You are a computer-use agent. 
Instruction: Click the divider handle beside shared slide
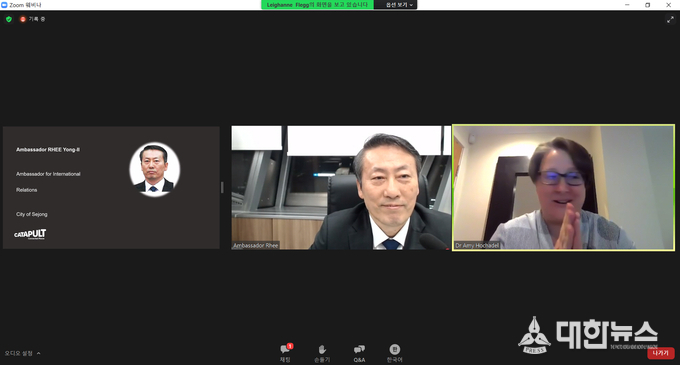222,188
